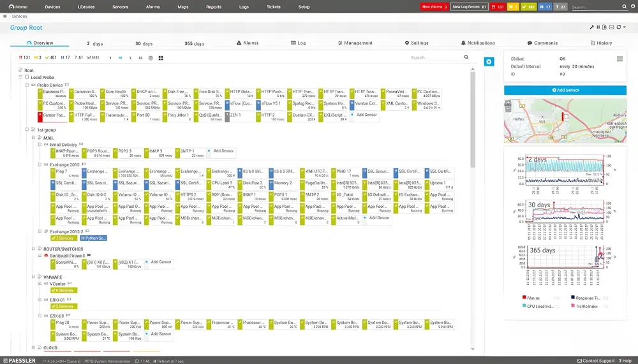Click the blue circle button beside tree
638x364 pixels.
pyautogui.click(x=489, y=62)
